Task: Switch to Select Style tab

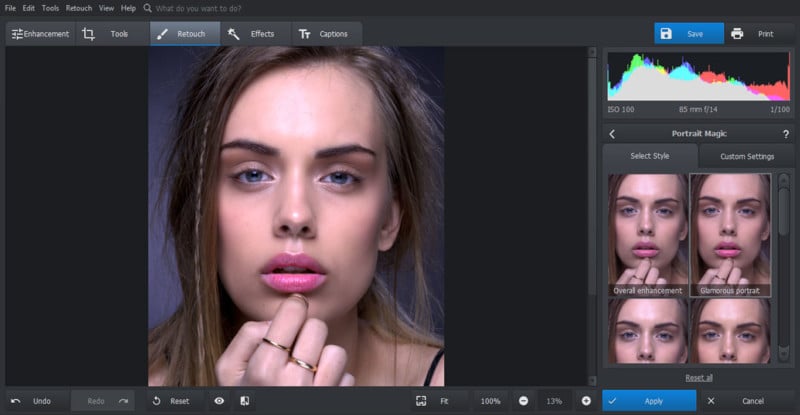Action: 649,156
